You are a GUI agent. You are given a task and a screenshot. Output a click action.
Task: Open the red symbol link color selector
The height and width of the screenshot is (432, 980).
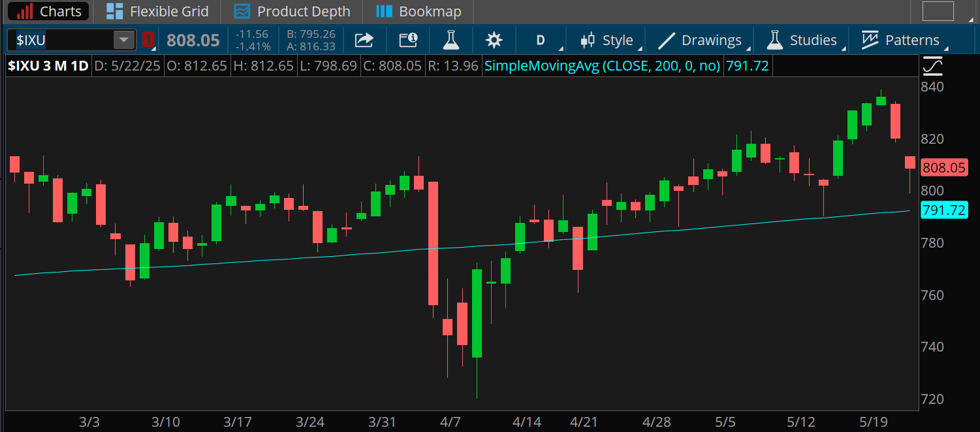click(148, 40)
